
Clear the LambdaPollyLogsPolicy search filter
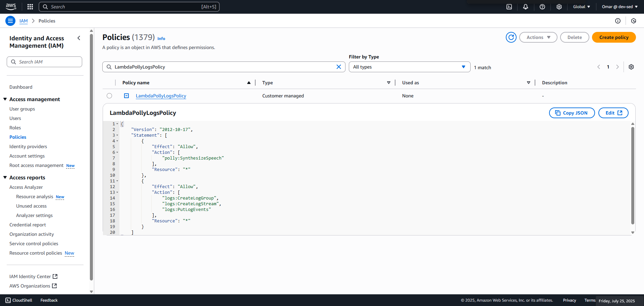339,67
